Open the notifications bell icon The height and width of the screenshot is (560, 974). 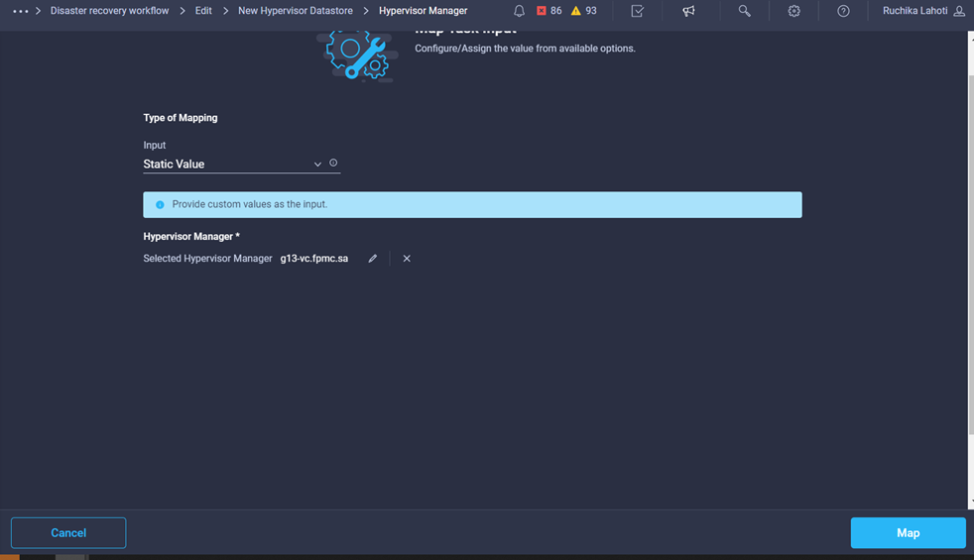click(x=520, y=11)
